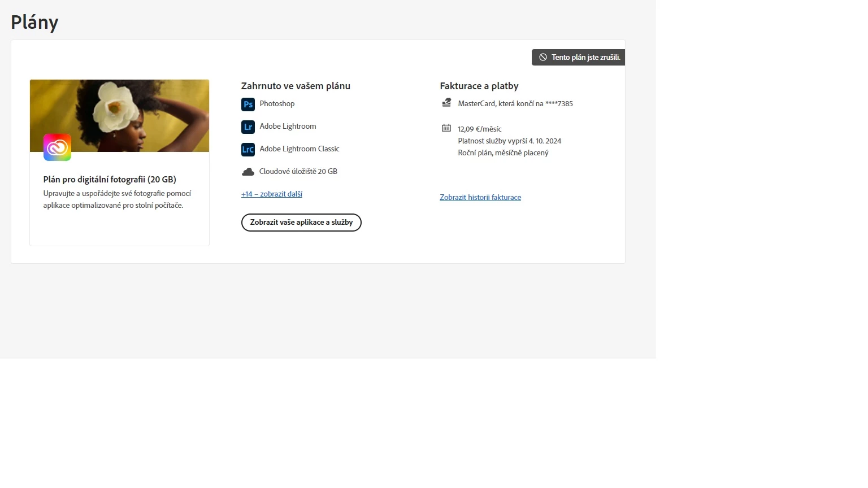
Task: Click 'Cloudové úložiště 20 GB' text
Action: pos(298,171)
